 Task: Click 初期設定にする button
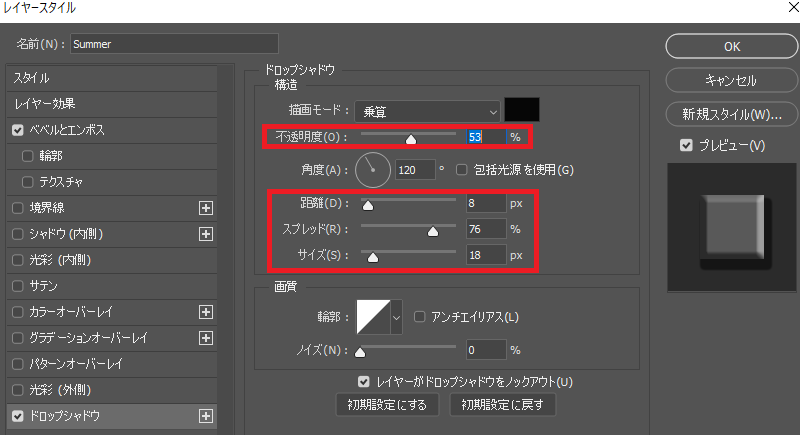tap(387, 405)
